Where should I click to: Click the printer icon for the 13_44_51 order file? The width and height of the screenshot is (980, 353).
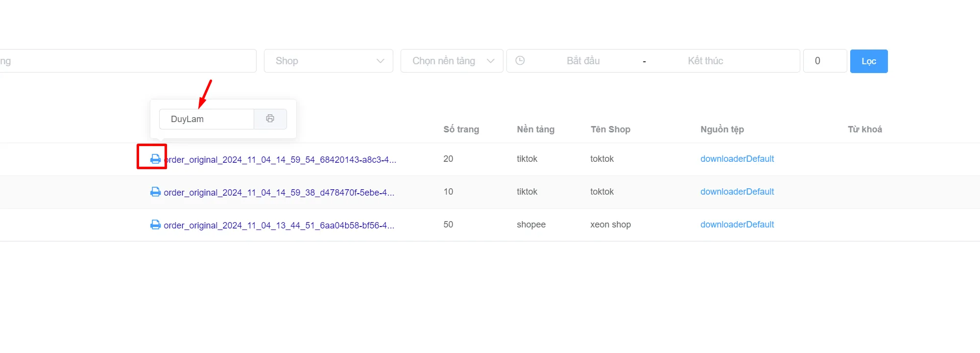click(155, 225)
